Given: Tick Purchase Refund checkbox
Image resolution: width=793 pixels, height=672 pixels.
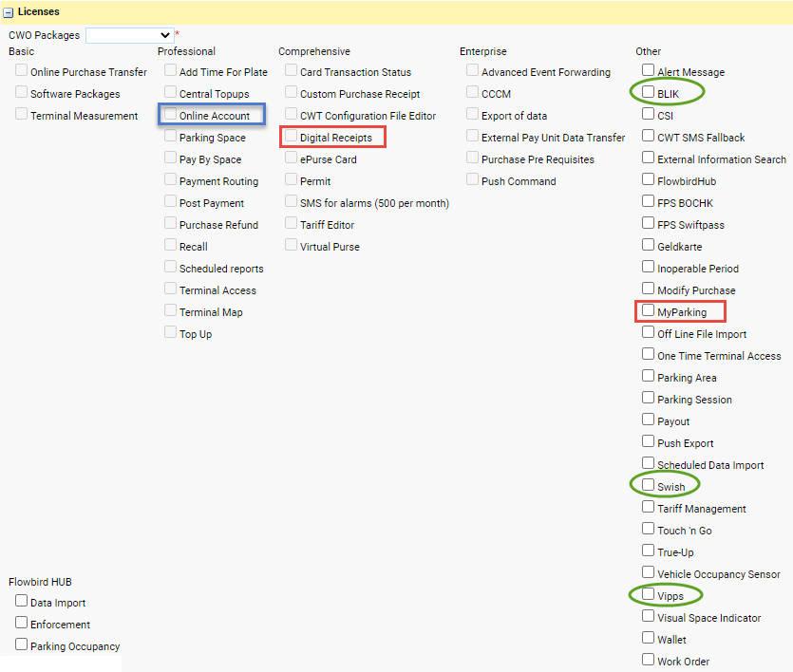Looking at the screenshot, I should click(170, 222).
